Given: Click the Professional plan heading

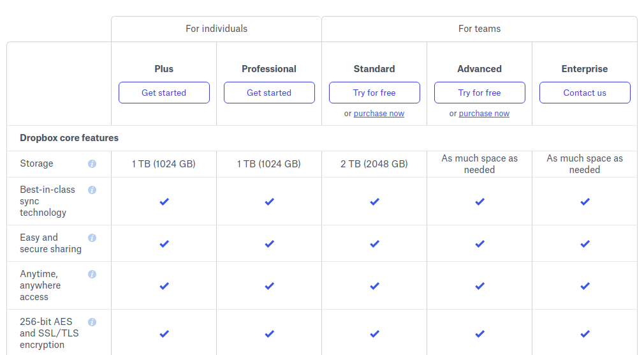Looking at the screenshot, I should pyautogui.click(x=269, y=69).
